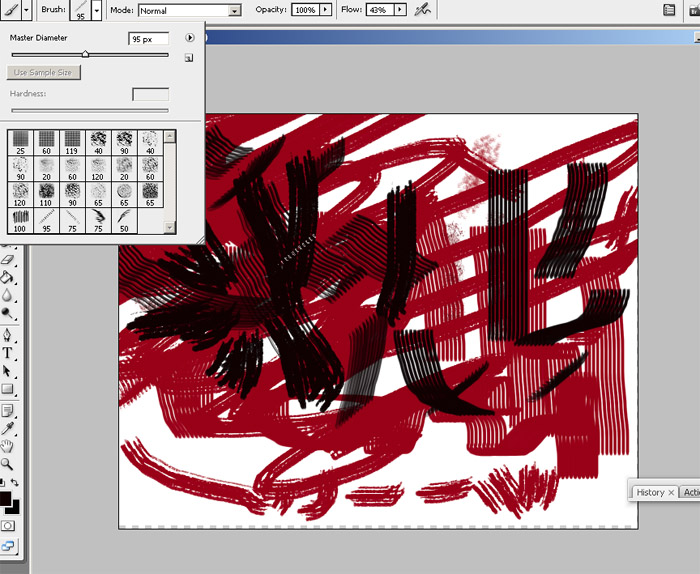This screenshot has height=574, width=700.
Task: Select the Type tool
Action: tap(7, 353)
